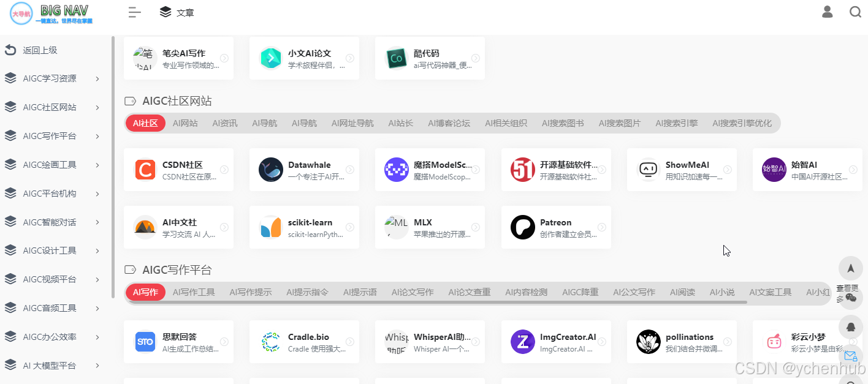Select the AI公文写作 tab

(634, 292)
